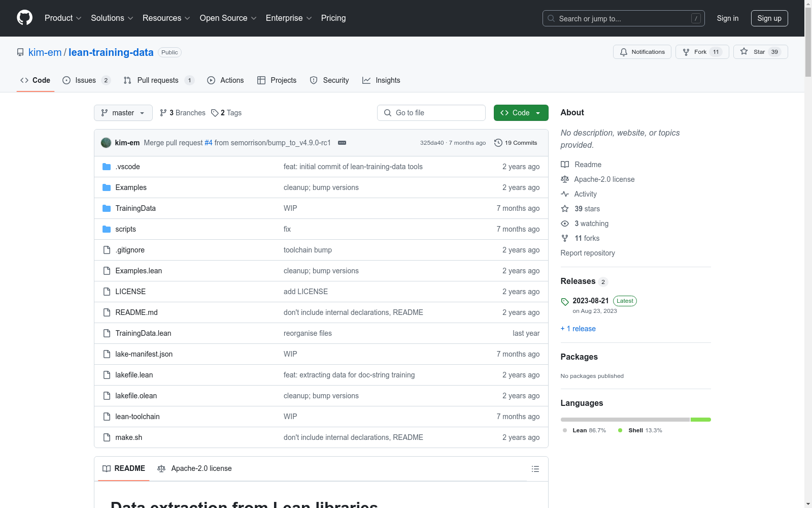Click the green Shell segment of languages bar
Viewport: 812px width, 508px height.
coord(701,420)
